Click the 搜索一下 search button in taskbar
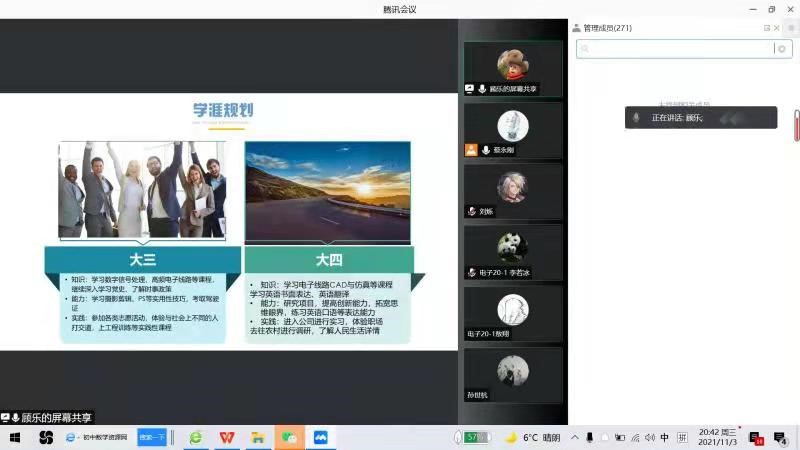The width and height of the screenshot is (800, 450). (x=152, y=437)
